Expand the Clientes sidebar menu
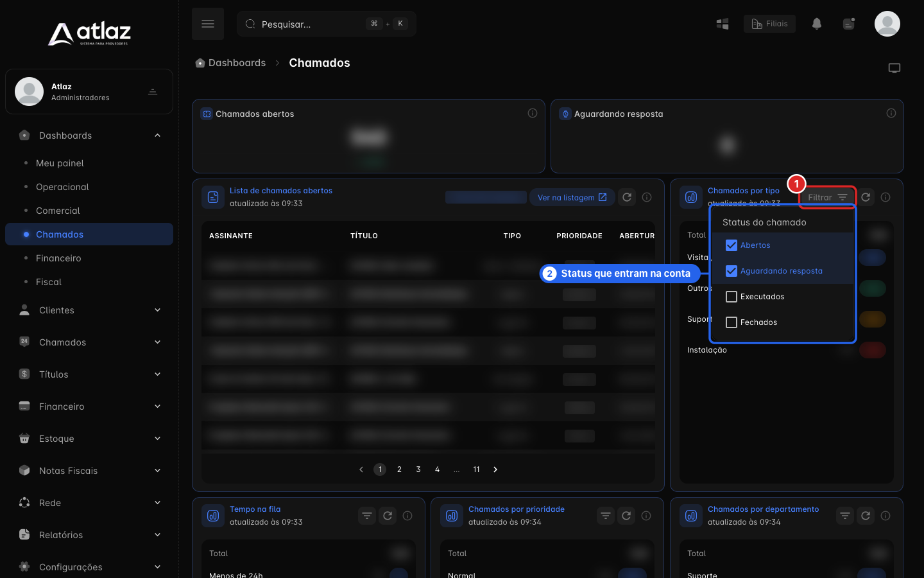This screenshot has height=578, width=924. point(89,310)
